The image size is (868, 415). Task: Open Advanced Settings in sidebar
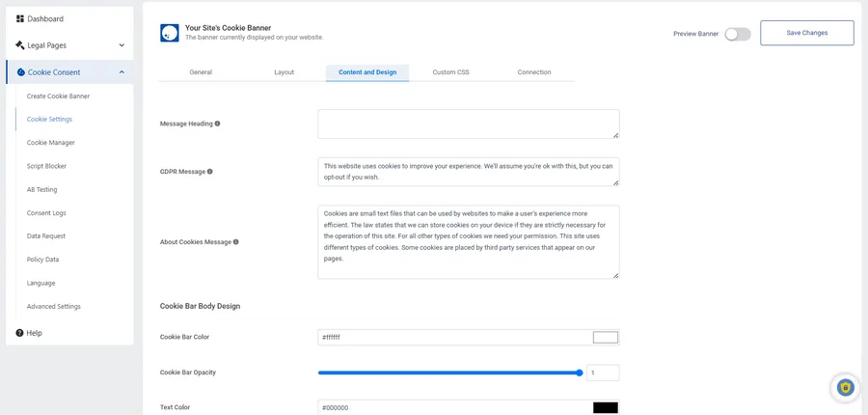pos(54,306)
